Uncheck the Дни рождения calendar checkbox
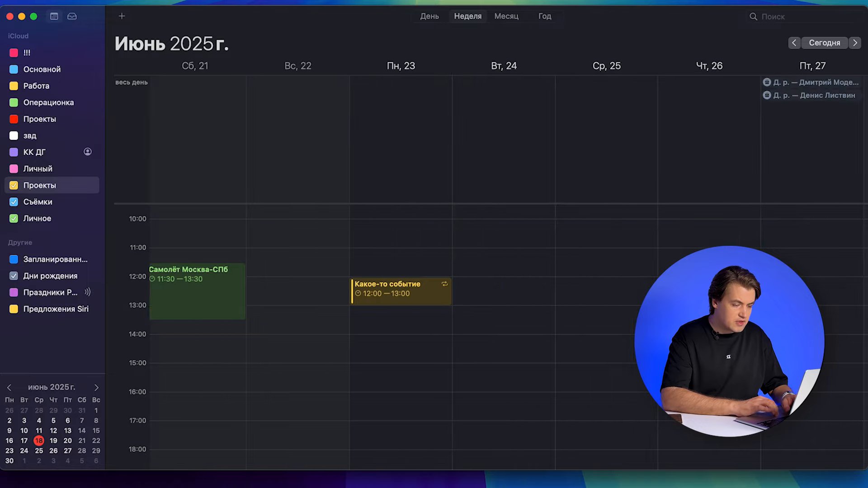This screenshot has width=868, height=488. [x=14, y=276]
